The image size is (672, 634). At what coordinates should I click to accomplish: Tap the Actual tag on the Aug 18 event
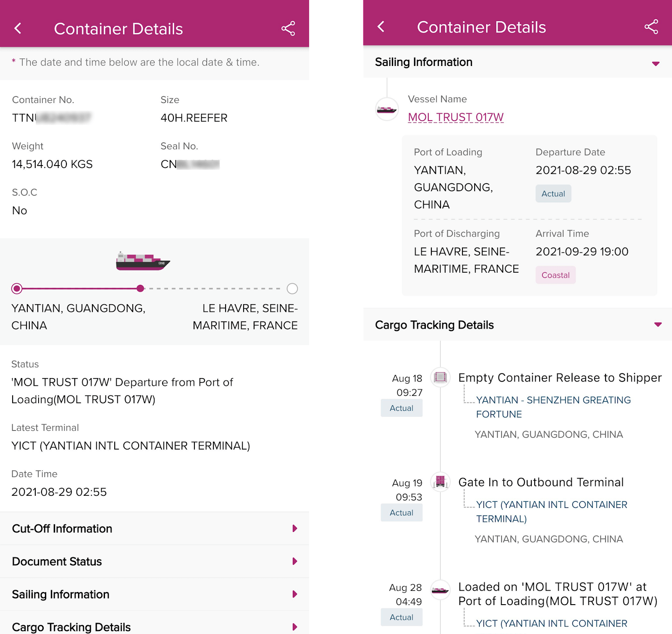point(401,408)
